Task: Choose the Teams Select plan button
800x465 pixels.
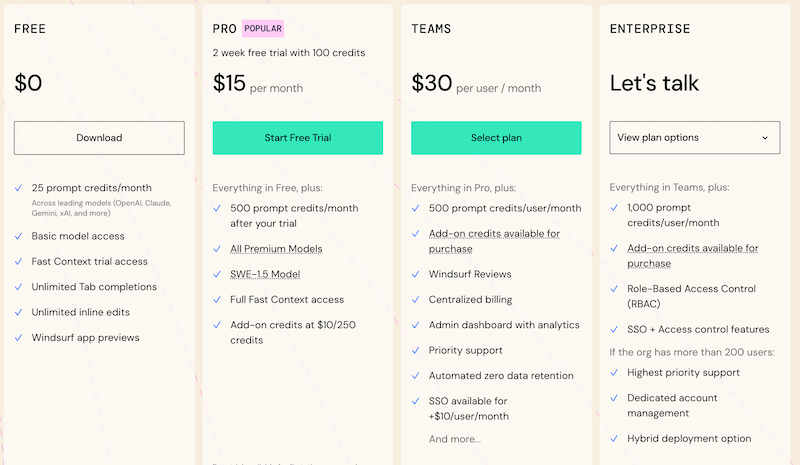Action: pyautogui.click(x=496, y=138)
